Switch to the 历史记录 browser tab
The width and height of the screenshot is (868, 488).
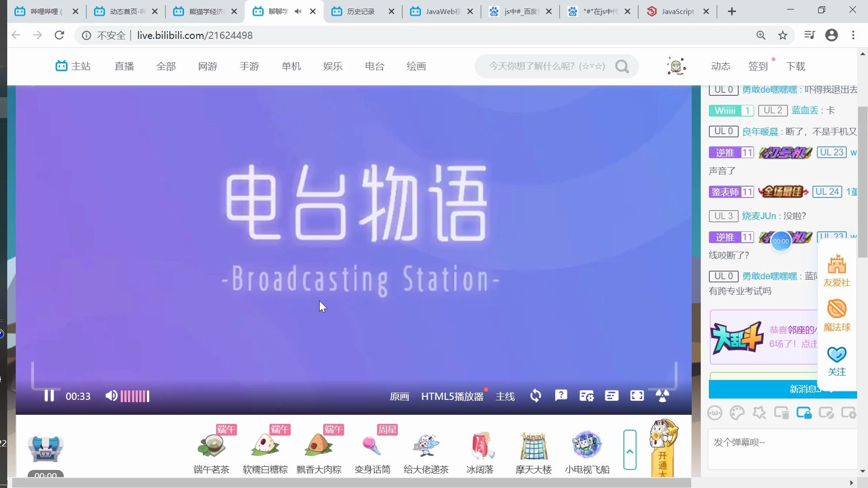click(x=362, y=11)
